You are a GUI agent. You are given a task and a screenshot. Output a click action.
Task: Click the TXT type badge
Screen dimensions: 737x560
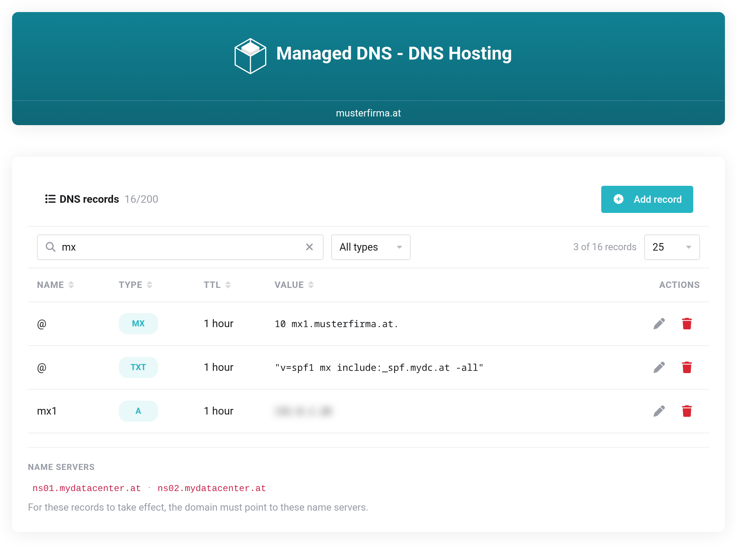[x=138, y=367]
